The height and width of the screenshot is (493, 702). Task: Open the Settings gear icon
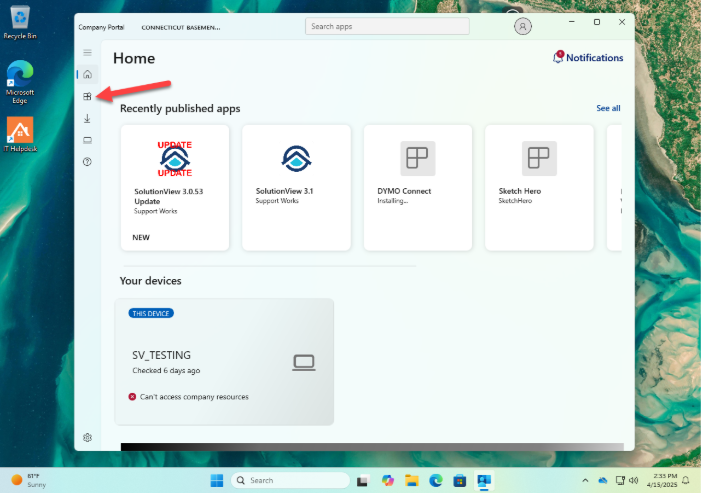(x=87, y=437)
